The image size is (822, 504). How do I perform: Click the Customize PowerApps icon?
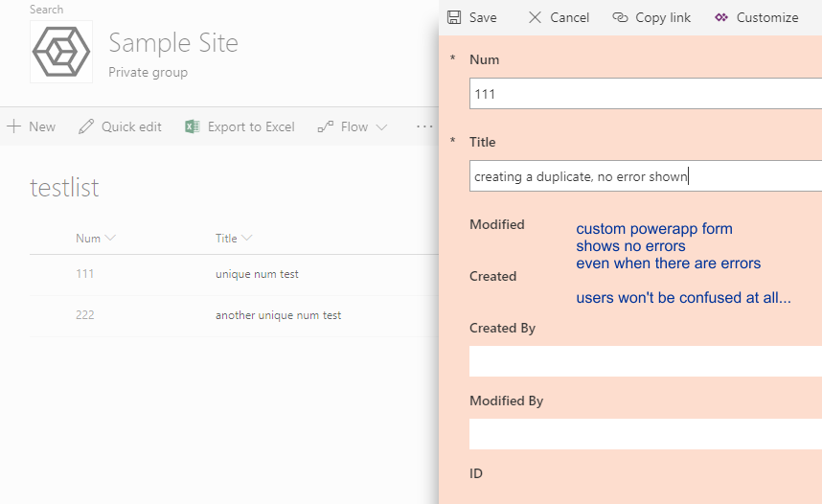pyautogui.click(x=720, y=17)
